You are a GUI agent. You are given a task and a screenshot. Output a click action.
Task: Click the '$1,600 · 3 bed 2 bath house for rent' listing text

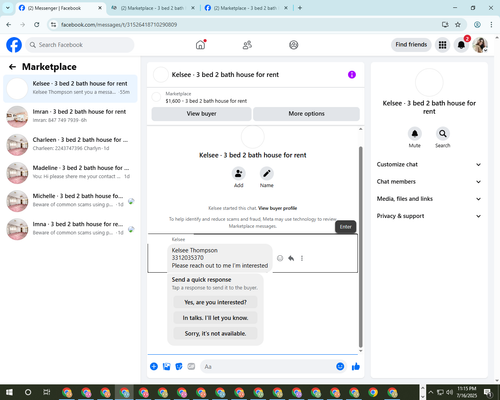(x=206, y=101)
